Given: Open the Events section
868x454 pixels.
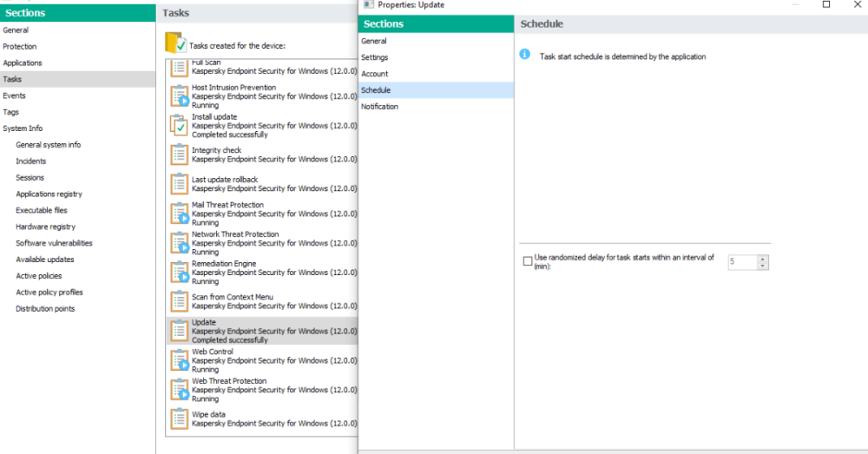Looking at the screenshot, I should click(77, 95).
